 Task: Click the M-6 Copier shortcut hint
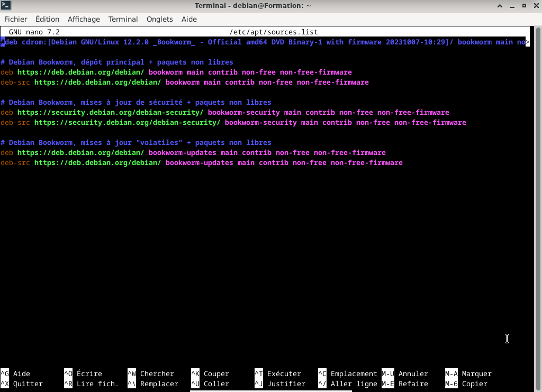coord(466,384)
